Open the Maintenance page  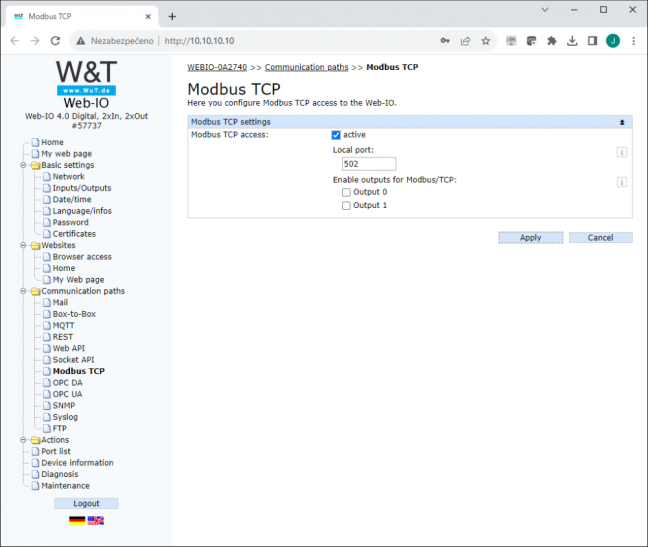click(x=65, y=486)
